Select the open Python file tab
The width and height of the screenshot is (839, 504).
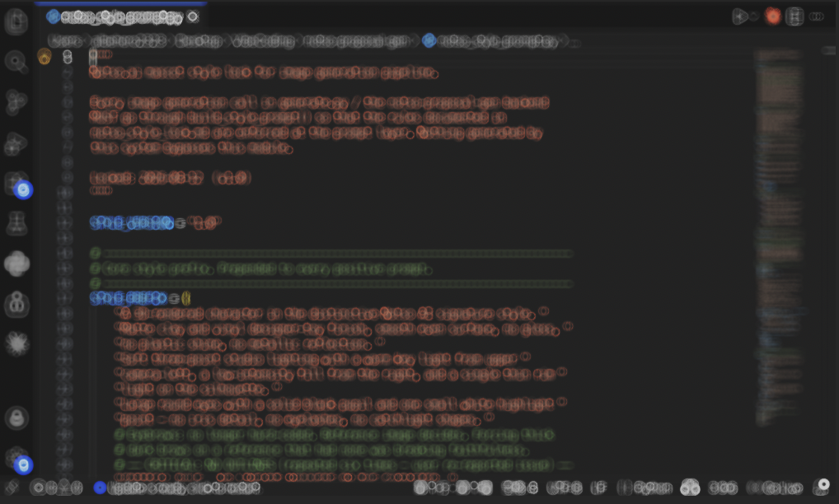121,17
